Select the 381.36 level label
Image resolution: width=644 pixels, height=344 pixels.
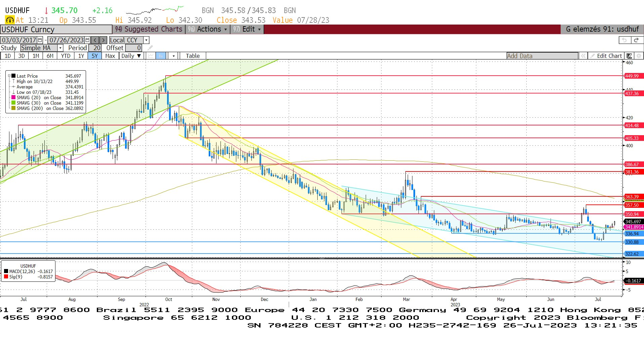[x=634, y=172]
